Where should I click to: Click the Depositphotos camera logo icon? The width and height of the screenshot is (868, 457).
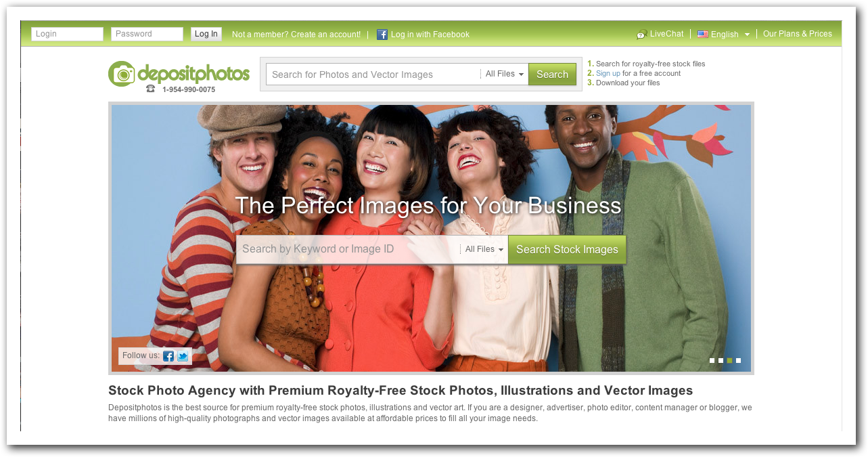click(122, 74)
